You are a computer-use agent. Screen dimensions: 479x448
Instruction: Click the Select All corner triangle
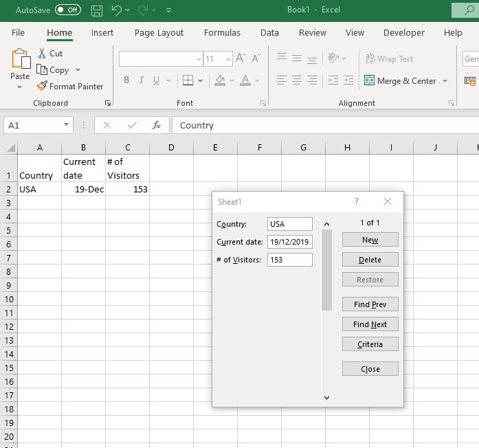[x=11, y=148]
